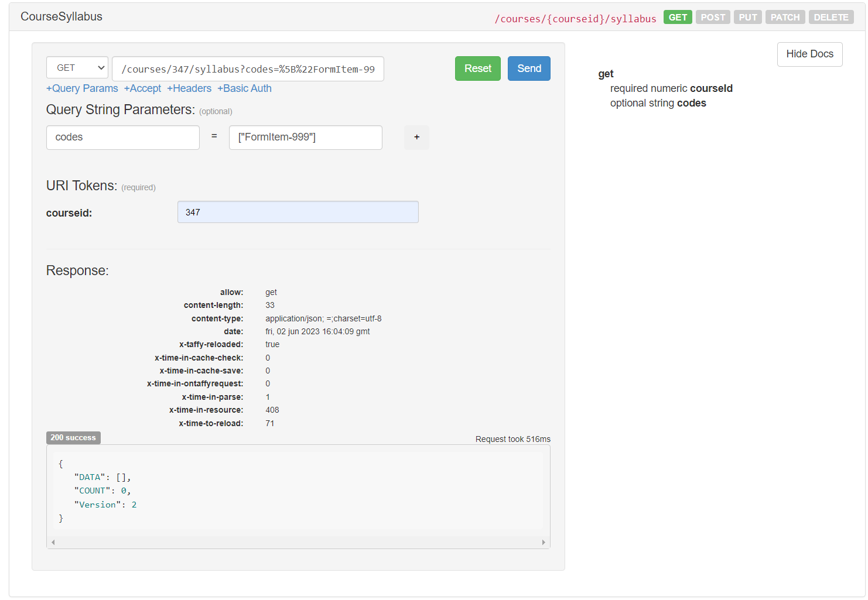
Task: Add a query param via +Query Params
Action: [x=82, y=88]
